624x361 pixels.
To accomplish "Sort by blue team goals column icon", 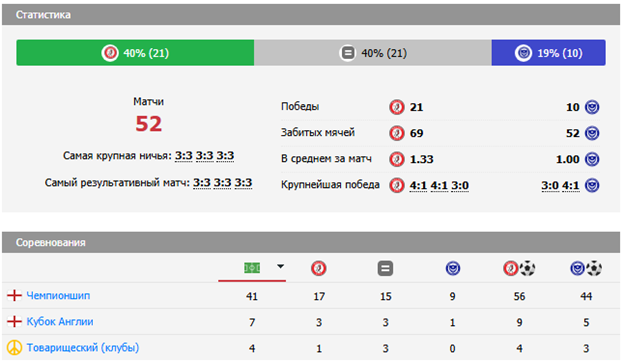I will pos(586,268).
